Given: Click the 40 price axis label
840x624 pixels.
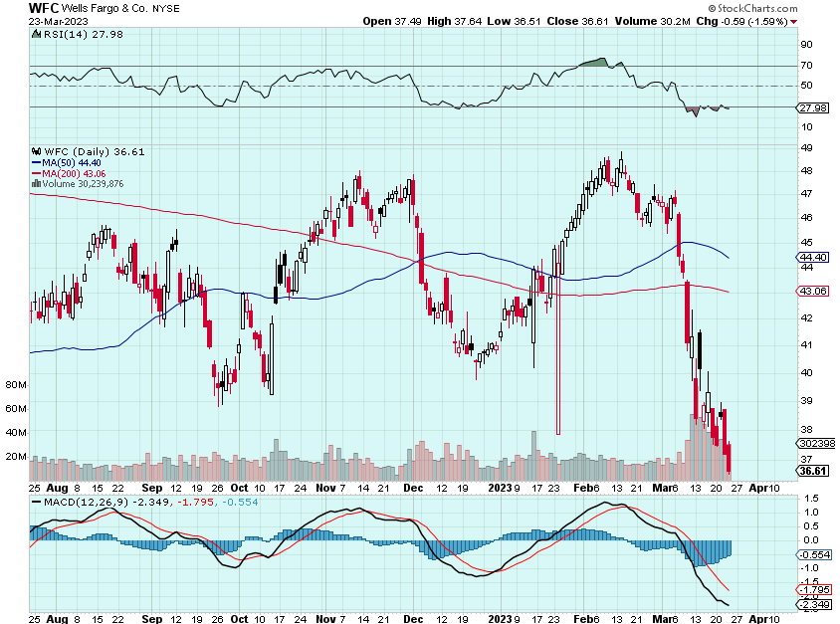Looking at the screenshot, I should tap(806, 373).
